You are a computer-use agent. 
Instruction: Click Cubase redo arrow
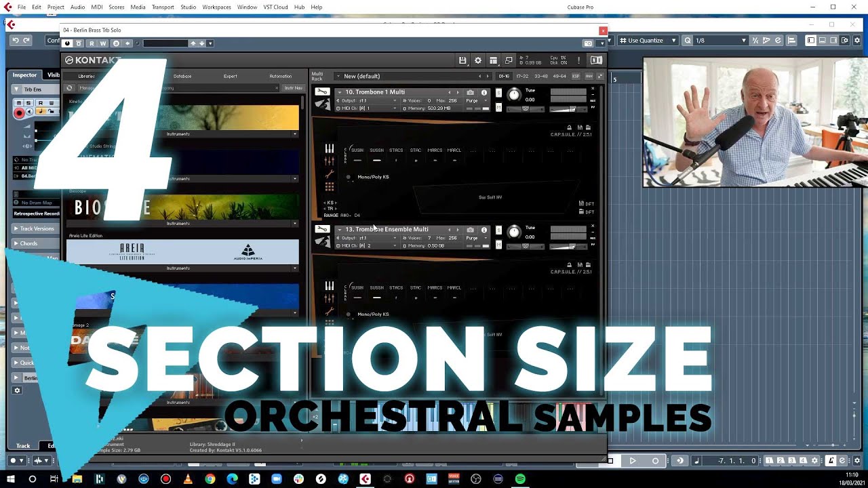pos(26,41)
